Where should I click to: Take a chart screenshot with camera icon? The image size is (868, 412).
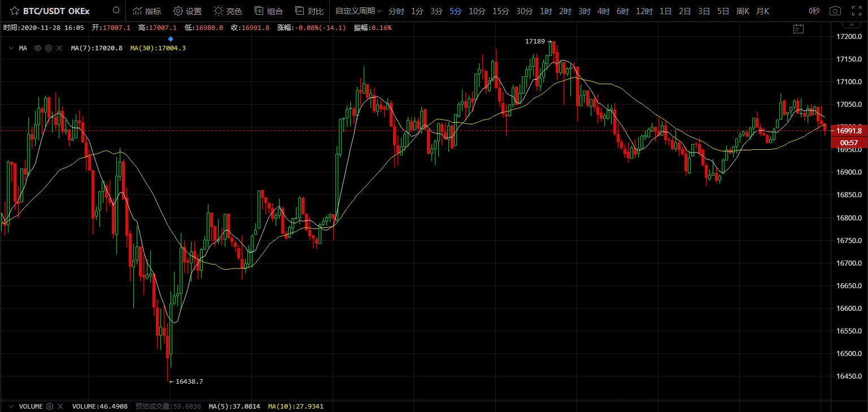click(835, 11)
